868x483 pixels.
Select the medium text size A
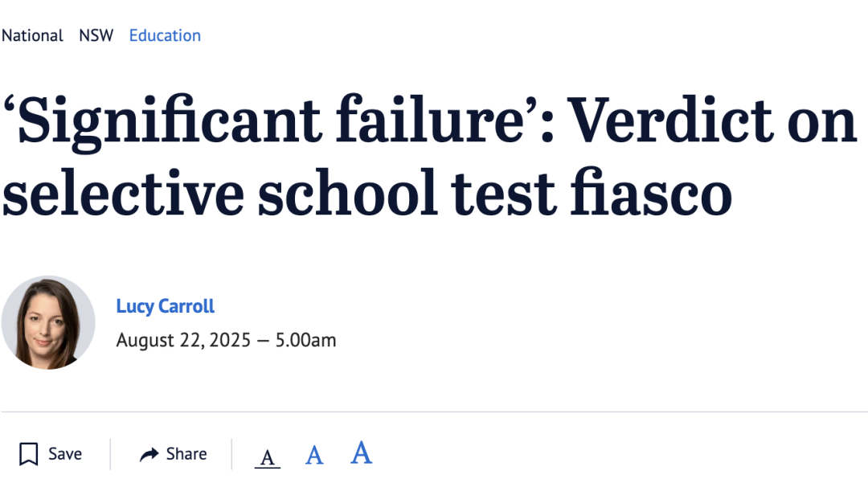click(314, 456)
